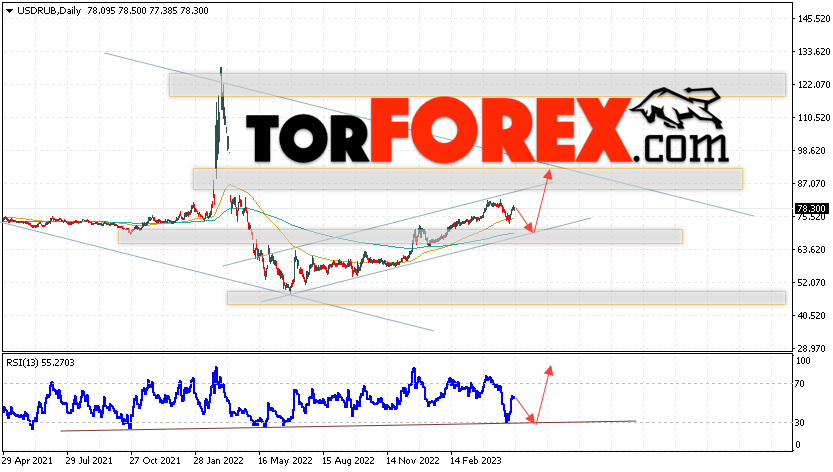This screenshot has width=833, height=472.
Task: Click the 27 Oct 2021 date label
Action: [x=155, y=461]
